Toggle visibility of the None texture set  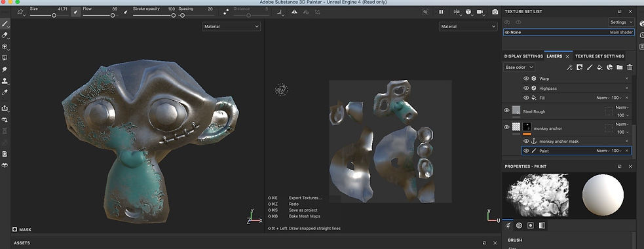coord(507,32)
